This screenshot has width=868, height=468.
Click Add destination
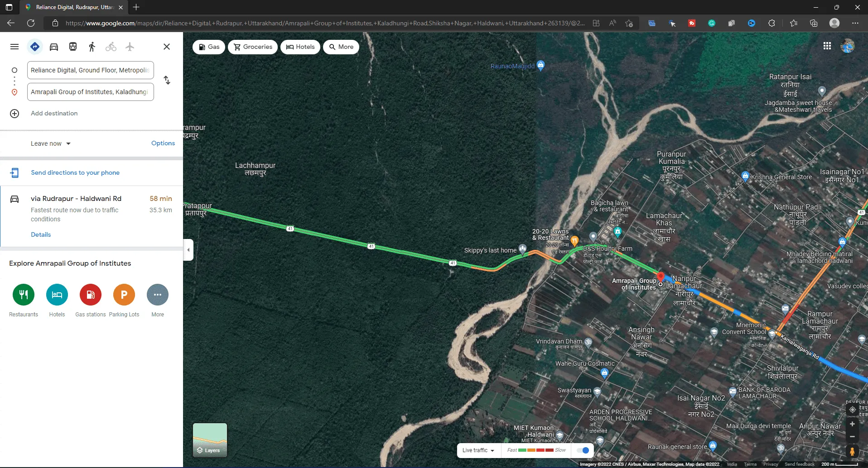(54, 113)
